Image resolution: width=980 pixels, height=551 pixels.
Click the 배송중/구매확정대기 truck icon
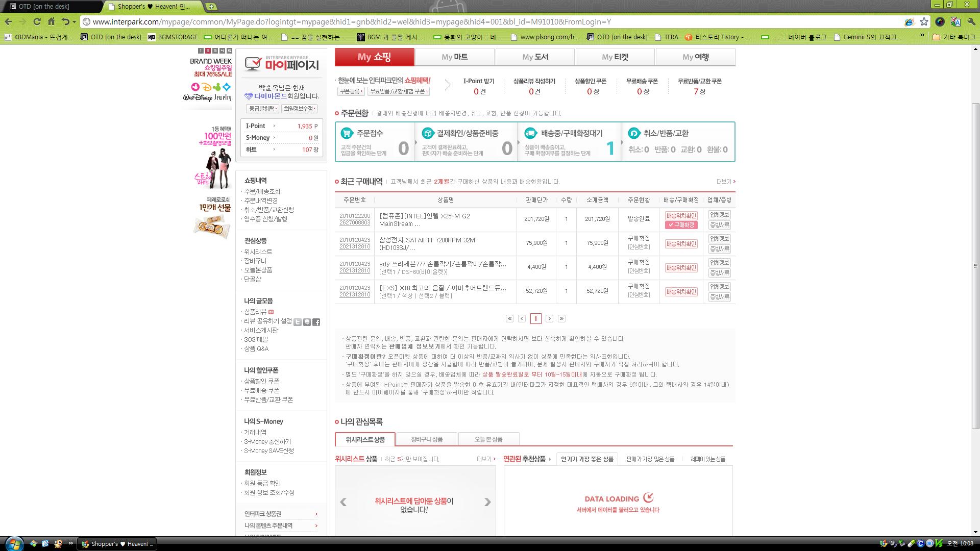click(x=531, y=133)
